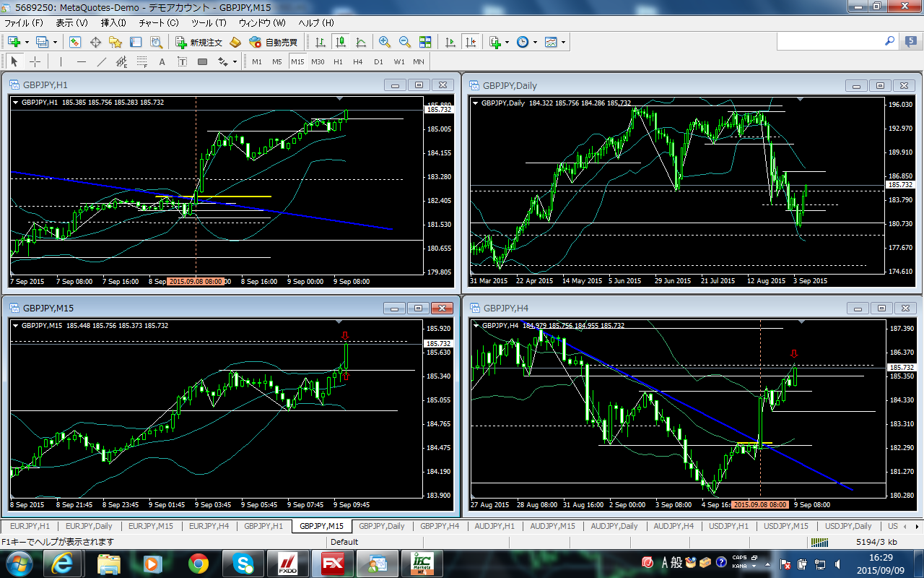Image resolution: width=924 pixels, height=578 pixels.
Task: Open the periodicity clock dropdown
Action: [x=535, y=43]
